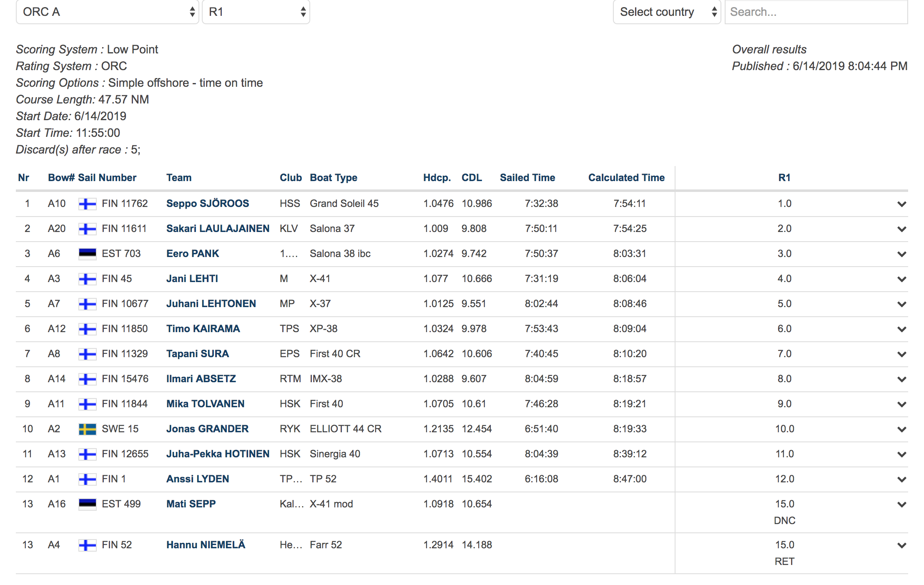
Task: Click Finnish flag icon beside FIN 11762
Action: point(87,204)
